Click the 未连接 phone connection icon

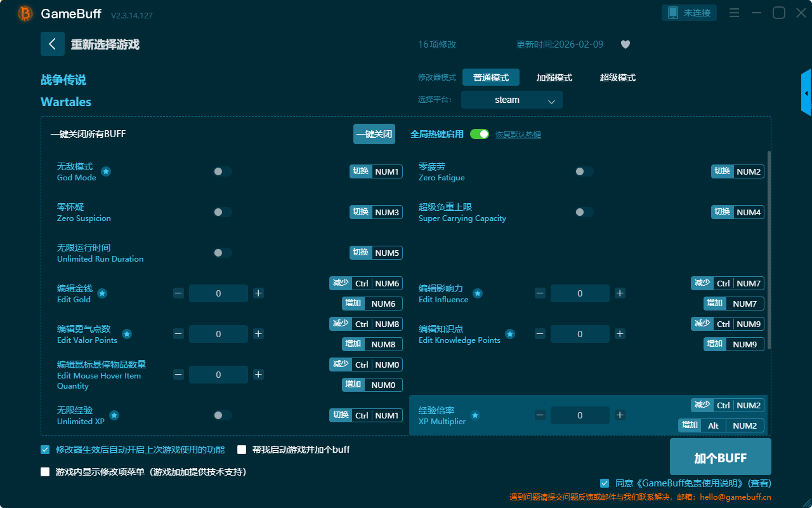point(672,13)
